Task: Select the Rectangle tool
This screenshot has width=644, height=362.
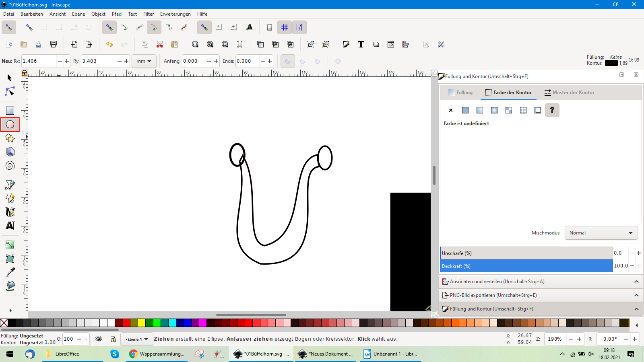Action: click(10, 111)
